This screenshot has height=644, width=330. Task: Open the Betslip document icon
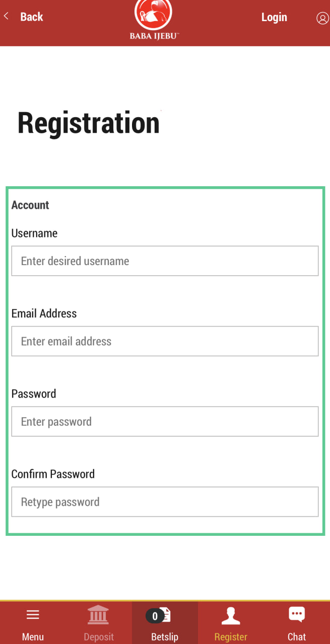166,615
